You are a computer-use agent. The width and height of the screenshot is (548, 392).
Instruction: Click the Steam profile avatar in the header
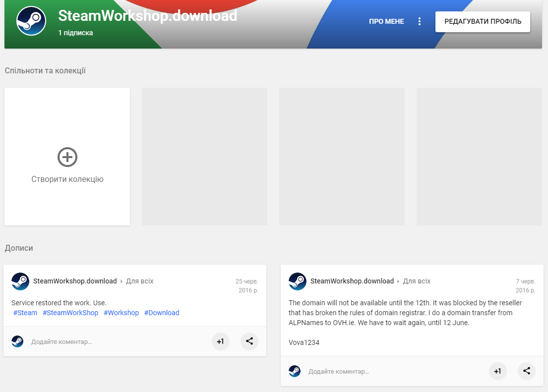coord(31,21)
